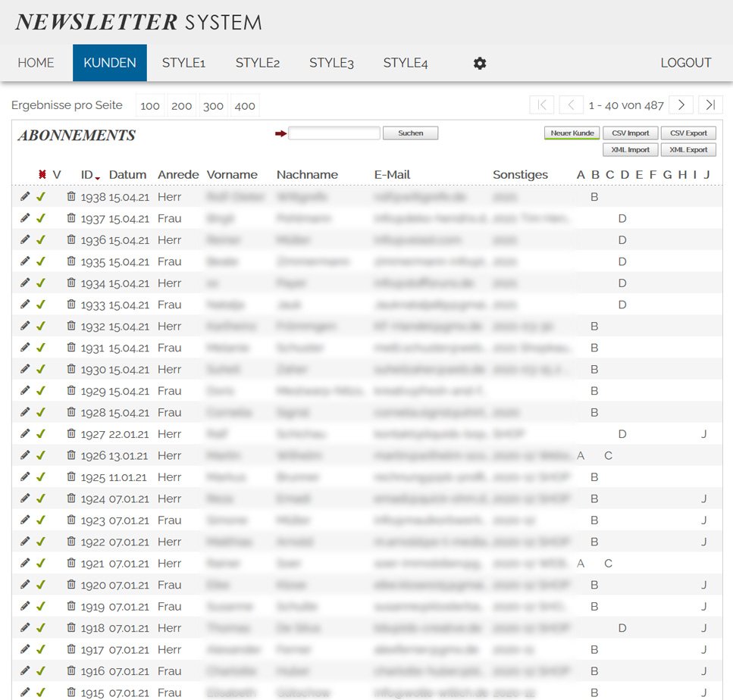Click the red X column header icon
Image resolution: width=733 pixels, height=700 pixels.
pos(42,175)
